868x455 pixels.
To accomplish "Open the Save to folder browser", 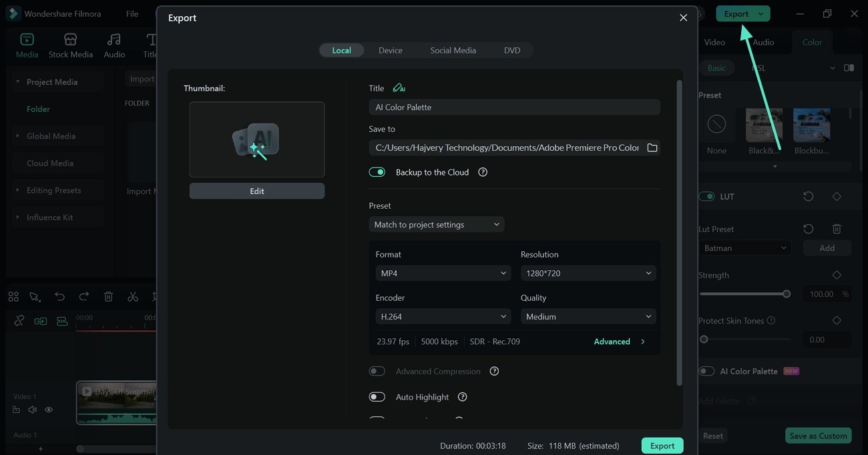I will pos(652,147).
